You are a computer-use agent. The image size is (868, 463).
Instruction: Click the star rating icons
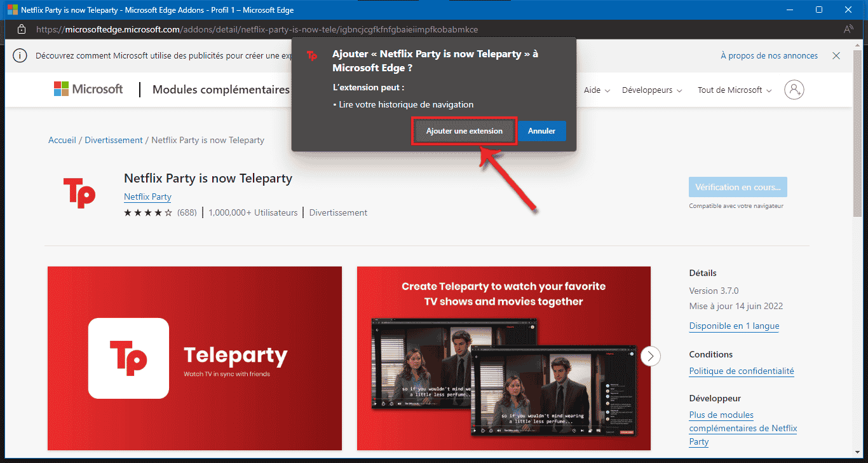(148, 212)
